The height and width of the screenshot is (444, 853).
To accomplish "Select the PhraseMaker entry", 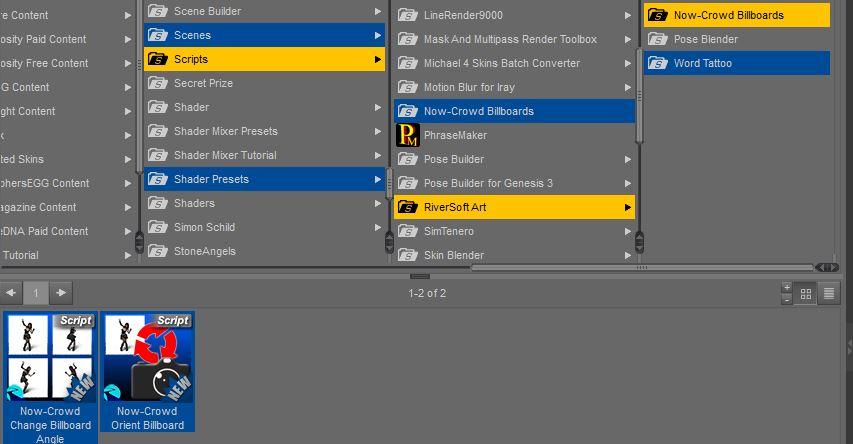I will tap(514, 135).
